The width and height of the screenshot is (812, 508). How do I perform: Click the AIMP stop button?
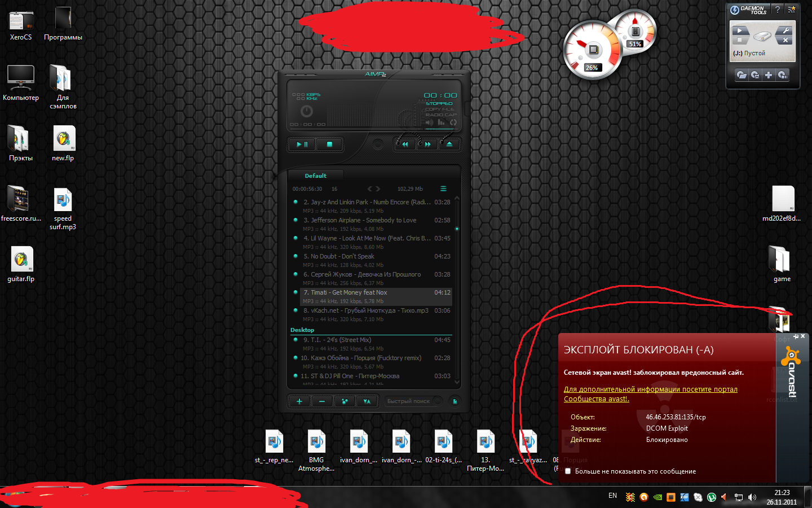(329, 144)
